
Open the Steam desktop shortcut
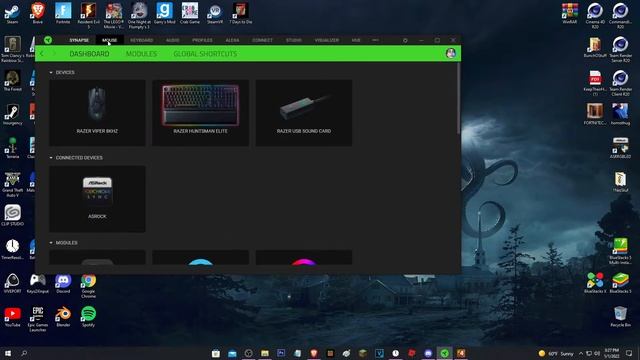tap(12, 13)
